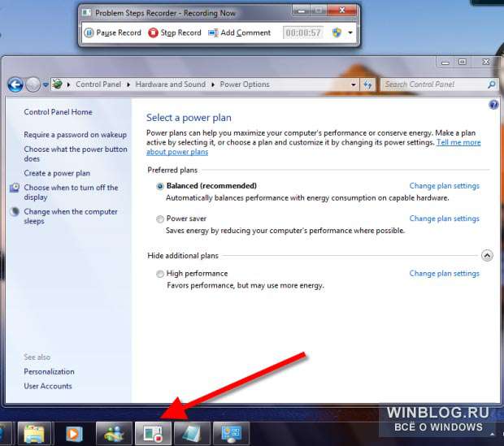Open the notepad-like taskbar icon

(x=192, y=434)
